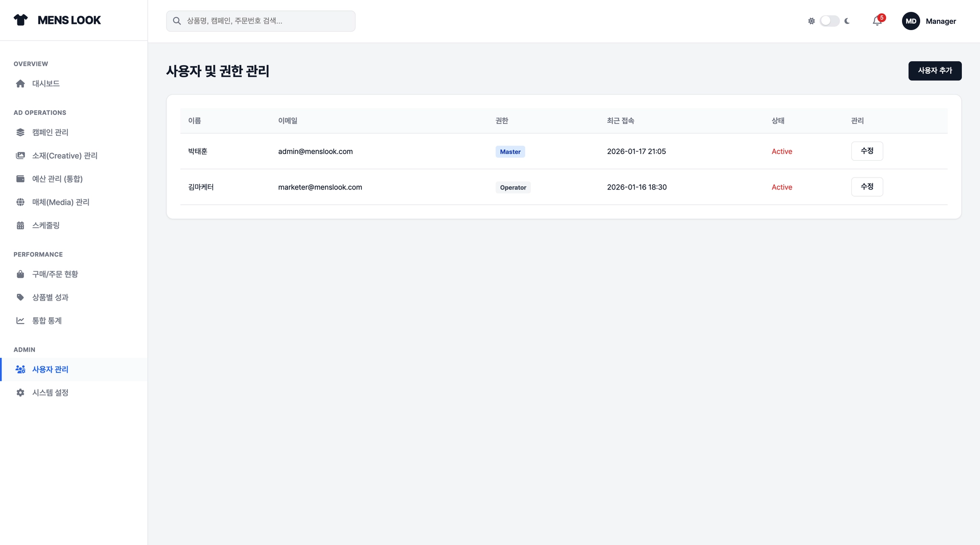The height and width of the screenshot is (545, 980).
Task: Select 상품별 성과 menu entry
Action: pyautogui.click(x=50, y=298)
